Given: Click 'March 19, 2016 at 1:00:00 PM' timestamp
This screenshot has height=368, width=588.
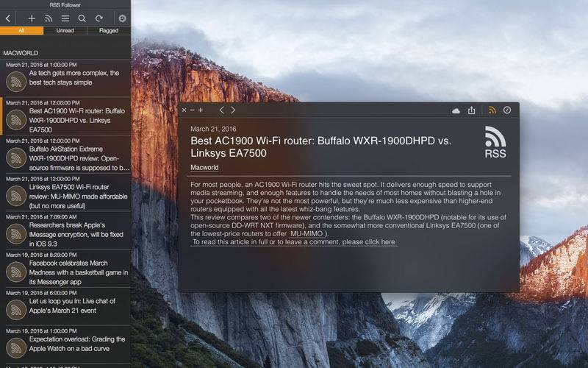Looking at the screenshot, I should pos(41,330).
